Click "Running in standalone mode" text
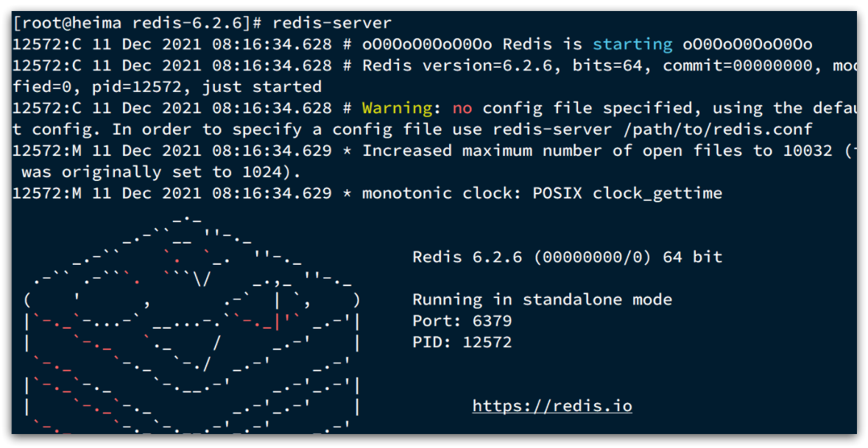Screen dimensions: 868x448 coord(542,300)
